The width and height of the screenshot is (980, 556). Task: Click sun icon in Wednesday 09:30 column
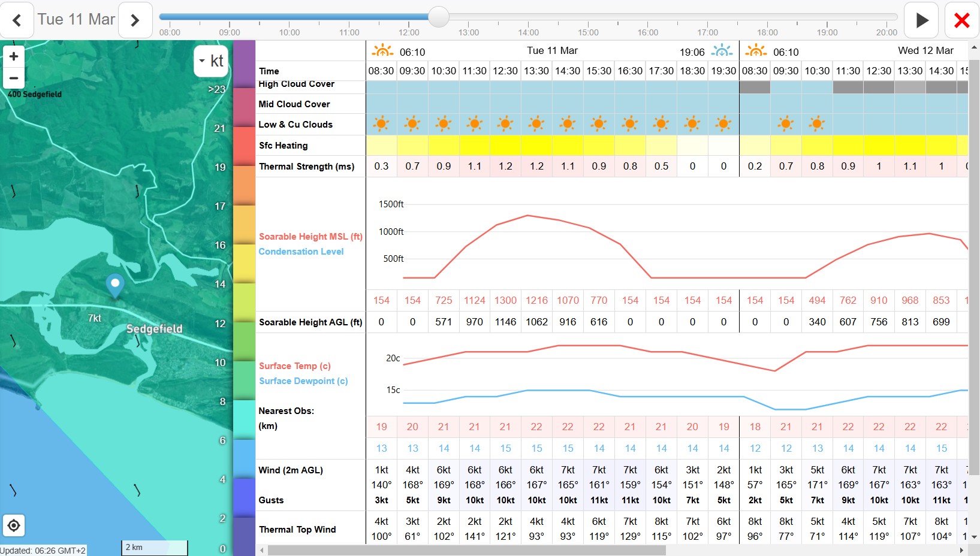pyautogui.click(x=786, y=124)
